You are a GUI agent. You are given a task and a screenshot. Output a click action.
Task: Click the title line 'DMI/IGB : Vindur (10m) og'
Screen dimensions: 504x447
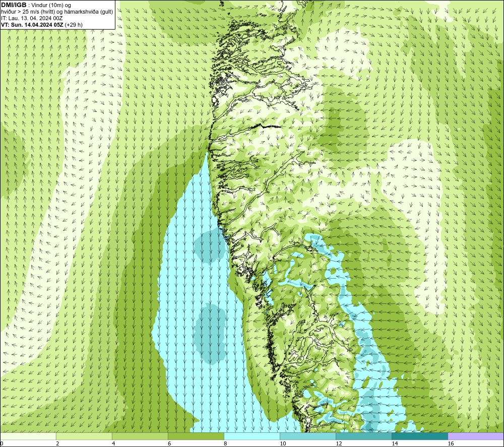pos(36,5)
